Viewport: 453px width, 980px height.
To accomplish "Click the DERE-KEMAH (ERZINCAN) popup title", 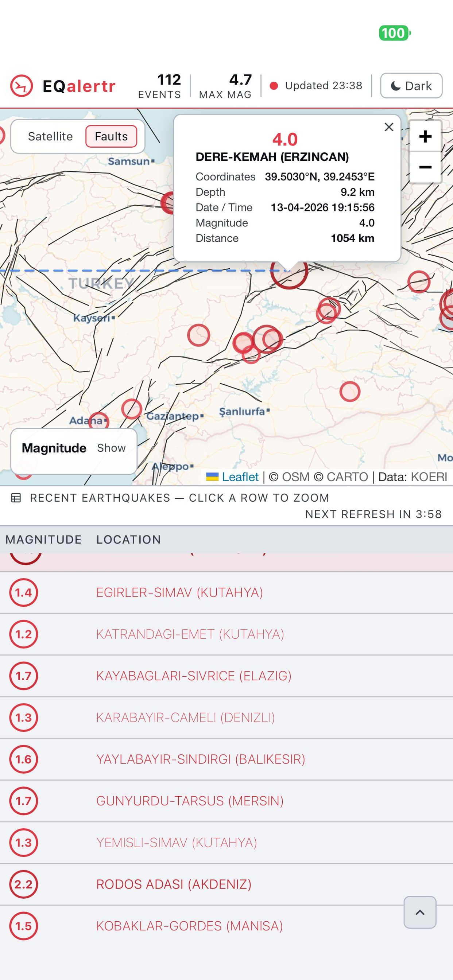I will pyautogui.click(x=272, y=157).
